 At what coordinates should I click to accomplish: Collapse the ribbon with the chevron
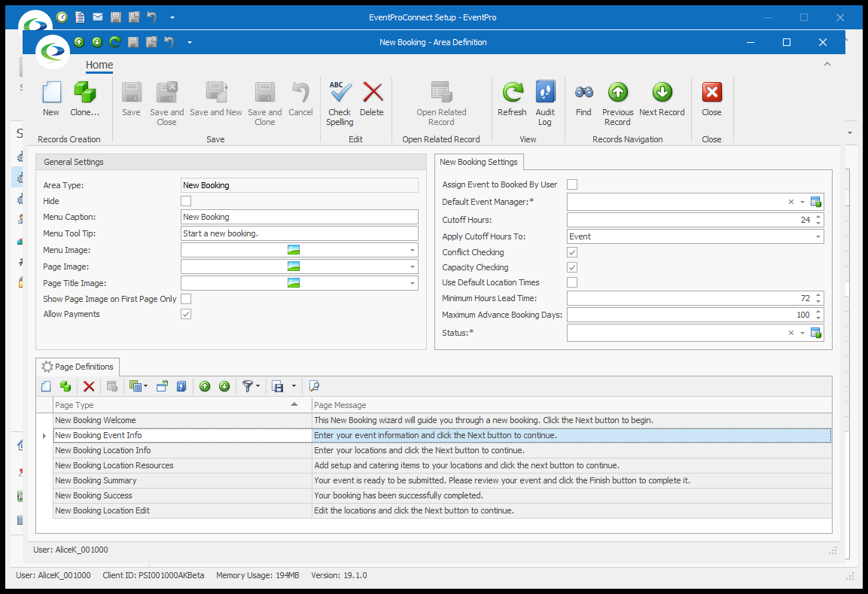click(x=827, y=64)
